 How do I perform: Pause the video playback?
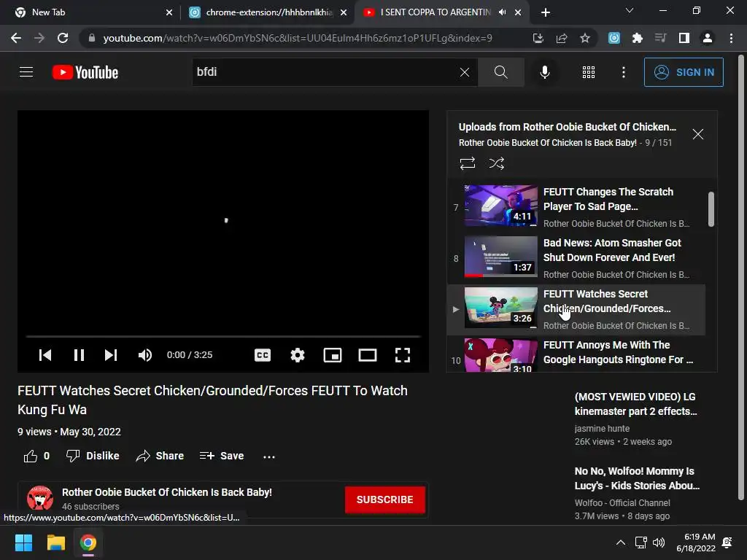coord(79,355)
